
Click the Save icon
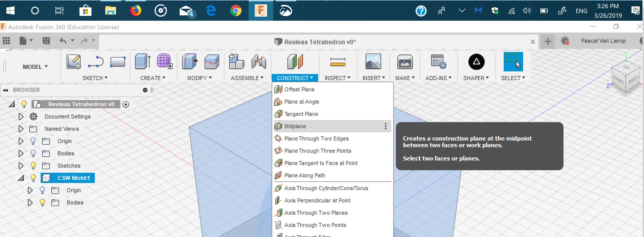point(46,41)
